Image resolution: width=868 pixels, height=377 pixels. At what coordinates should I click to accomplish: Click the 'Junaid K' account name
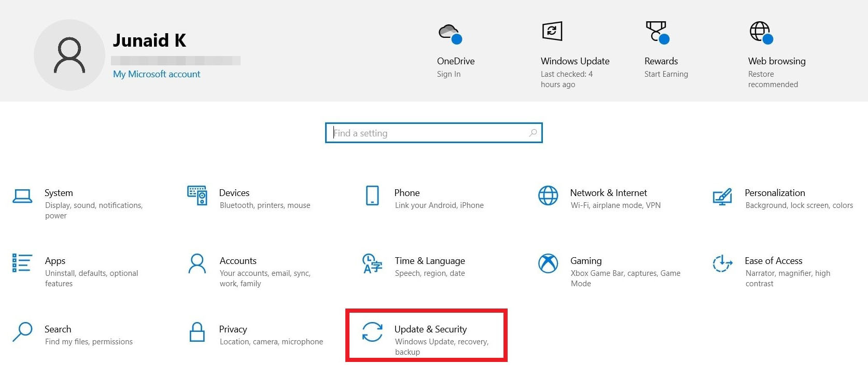[149, 40]
